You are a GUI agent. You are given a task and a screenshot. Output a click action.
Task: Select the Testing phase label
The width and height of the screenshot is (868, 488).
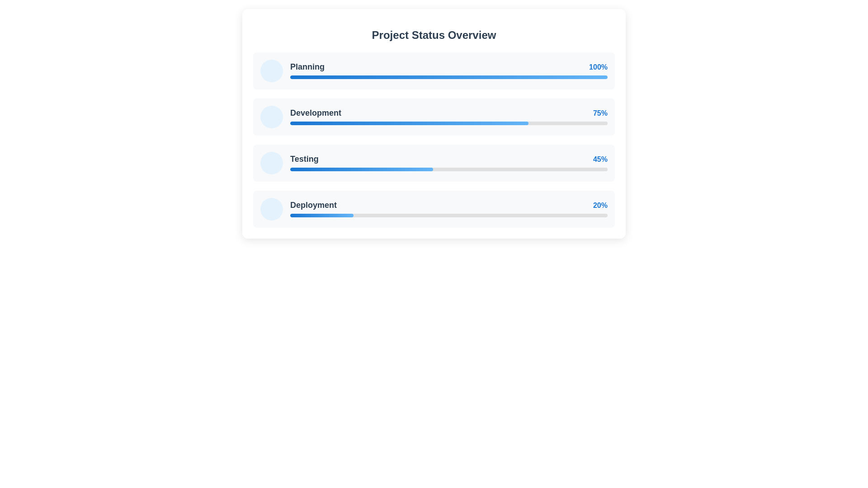click(304, 159)
